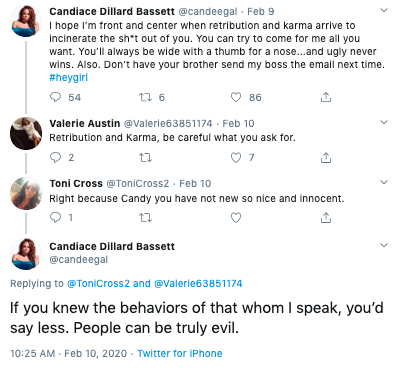Image resolution: width=395 pixels, height=369 pixels.
Task: Reply to Candiace's Feb 9 tweet
Action: point(55,97)
